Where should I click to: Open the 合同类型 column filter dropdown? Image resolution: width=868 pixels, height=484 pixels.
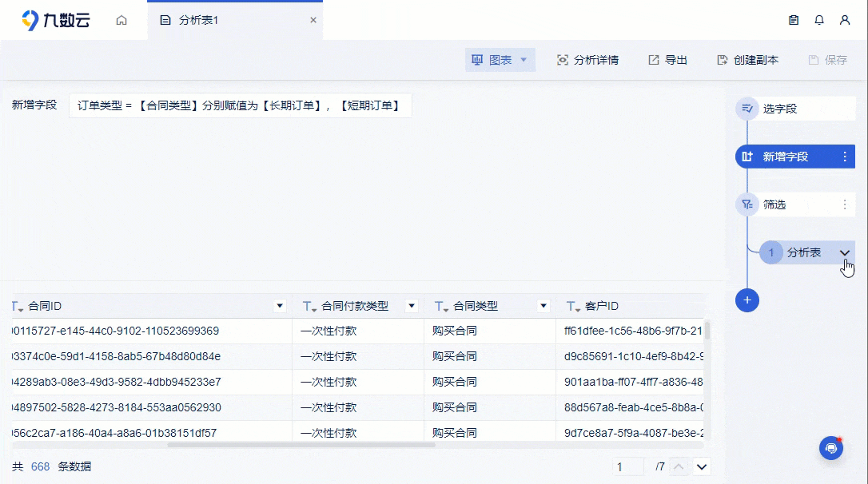point(543,305)
